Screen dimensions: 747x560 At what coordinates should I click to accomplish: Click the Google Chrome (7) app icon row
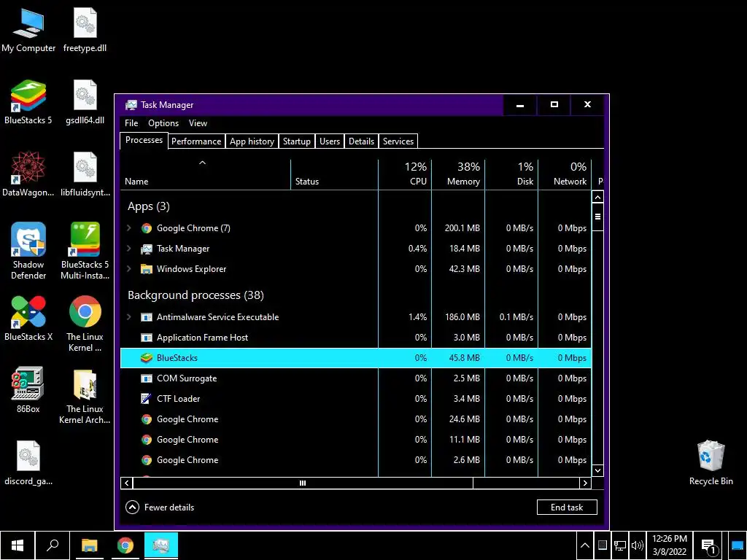coord(356,228)
